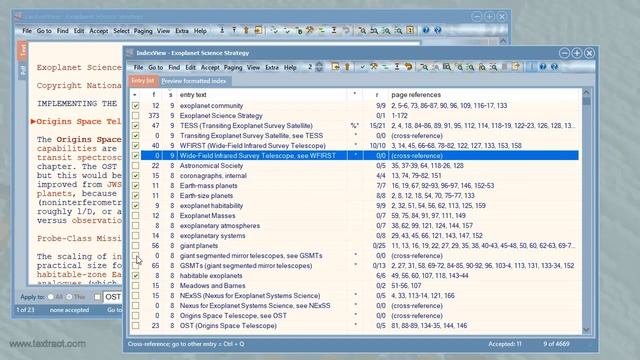Click the page references column header
Screen dimensions: 640x360
tap(416, 95)
